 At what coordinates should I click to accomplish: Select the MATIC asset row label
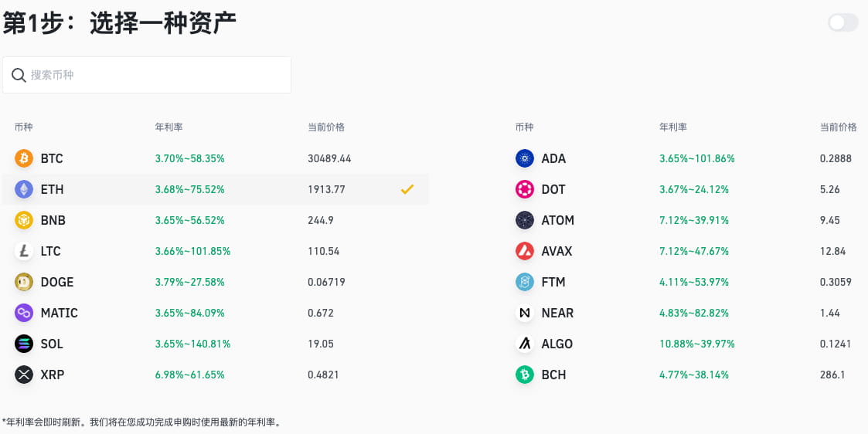[59, 313]
